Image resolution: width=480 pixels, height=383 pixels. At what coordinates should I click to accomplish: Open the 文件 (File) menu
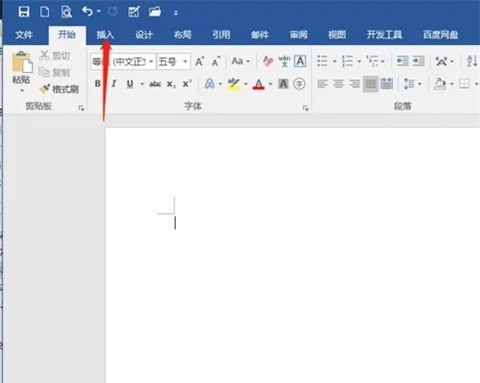[x=24, y=35]
